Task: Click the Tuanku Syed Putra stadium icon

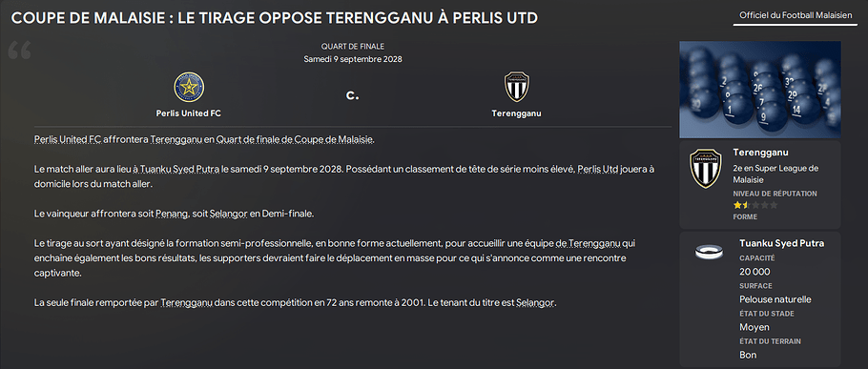Action: click(x=710, y=253)
